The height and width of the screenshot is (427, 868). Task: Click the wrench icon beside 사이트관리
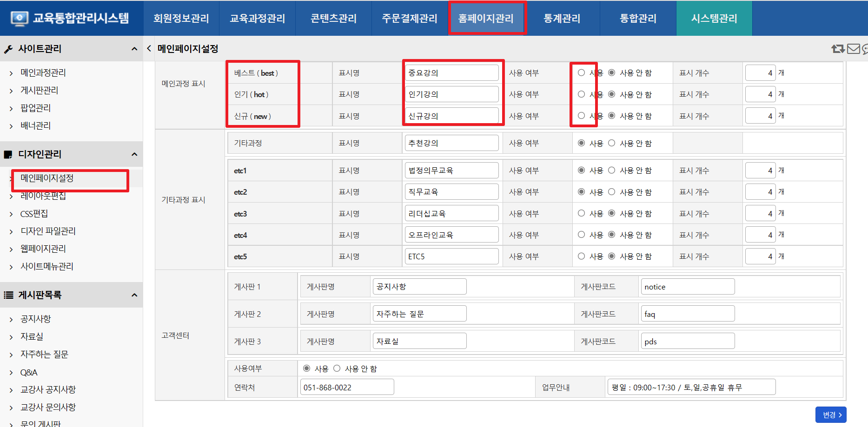click(x=8, y=49)
